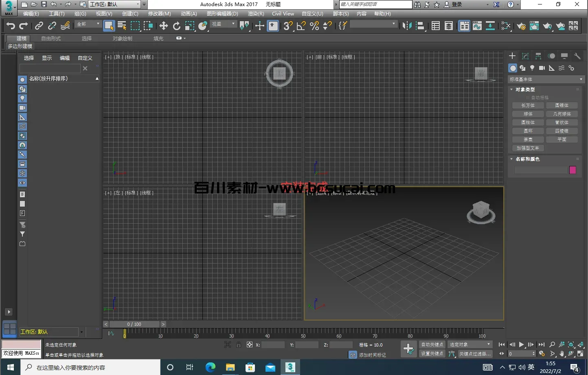Enable 自动关键点 auto key
The width and height of the screenshot is (588, 375).
coord(432,344)
